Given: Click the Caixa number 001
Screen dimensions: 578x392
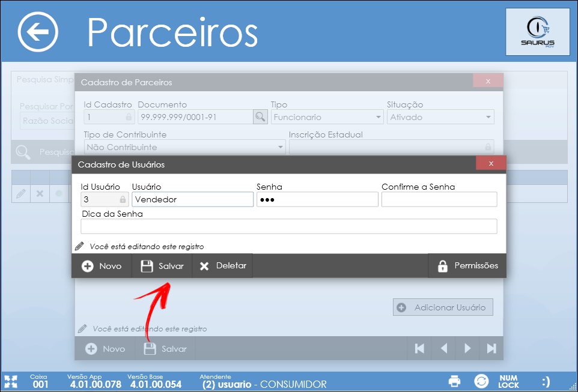Looking at the screenshot, I should click(40, 385).
